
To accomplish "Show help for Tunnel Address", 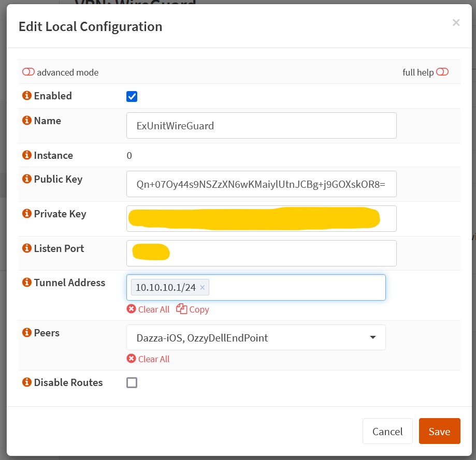I will point(26,283).
